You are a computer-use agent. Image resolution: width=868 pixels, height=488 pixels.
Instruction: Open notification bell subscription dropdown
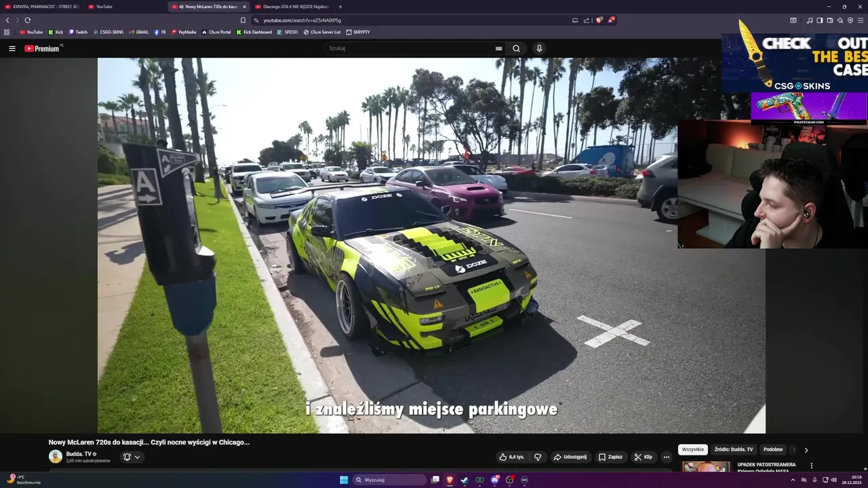[132, 457]
